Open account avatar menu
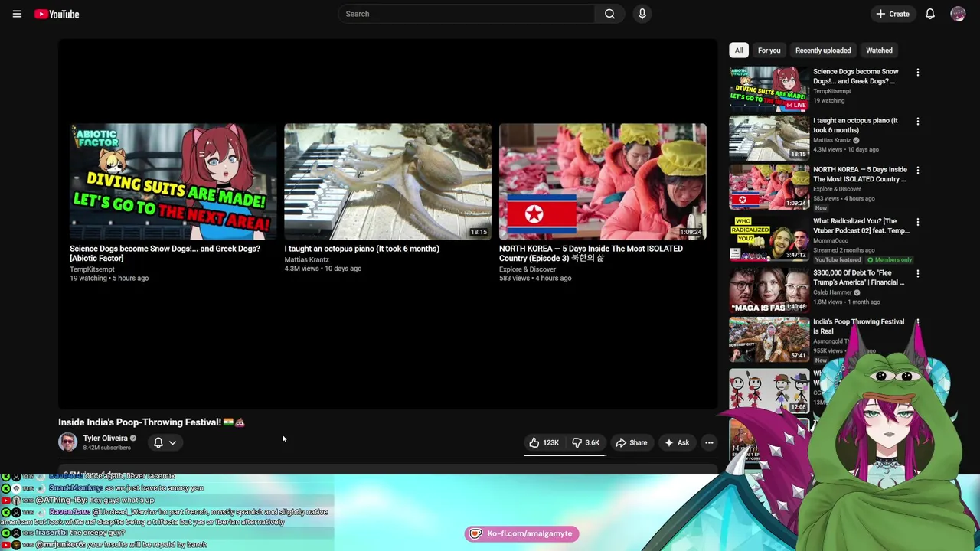 (x=958, y=14)
